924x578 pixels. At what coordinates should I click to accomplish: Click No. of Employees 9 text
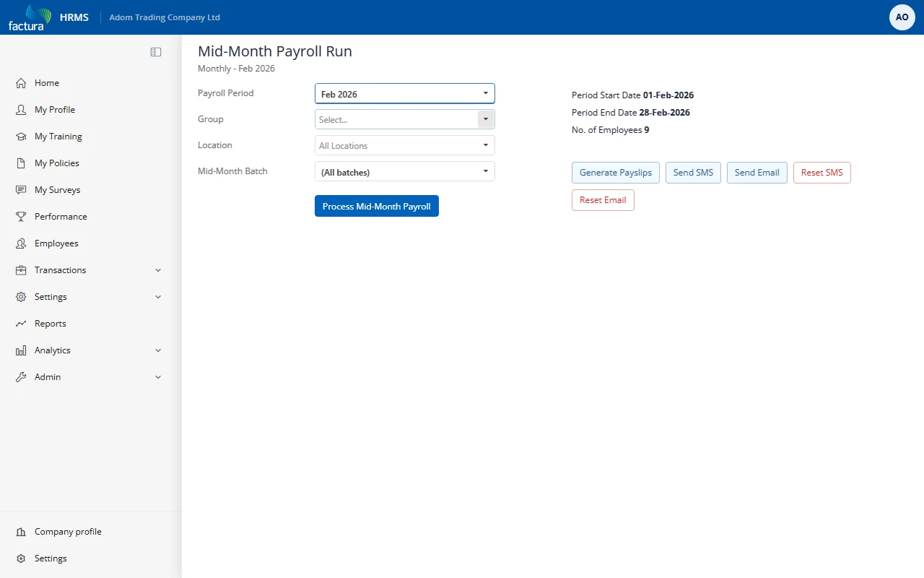coord(611,130)
